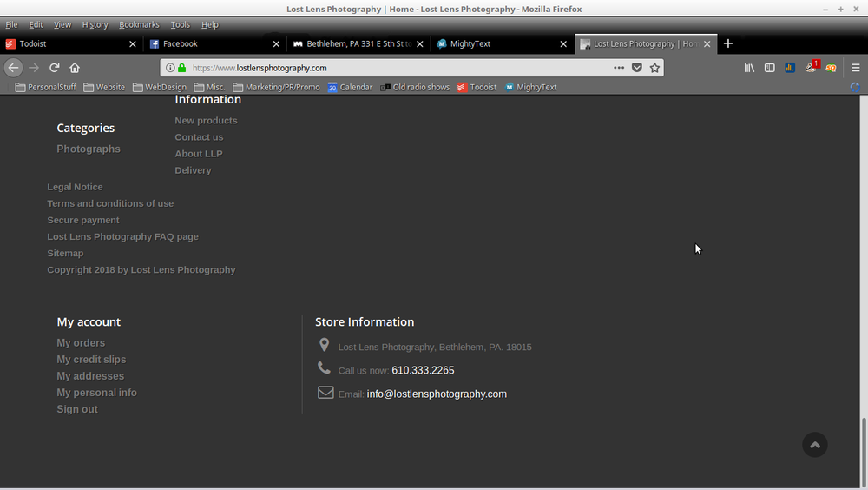Click the blue bar chart extension icon
This screenshot has width=868, height=490.
click(790, 68)
